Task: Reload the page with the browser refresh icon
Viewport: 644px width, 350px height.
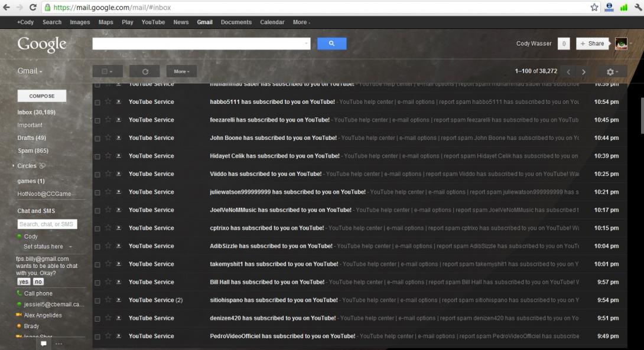Action: 33,8
